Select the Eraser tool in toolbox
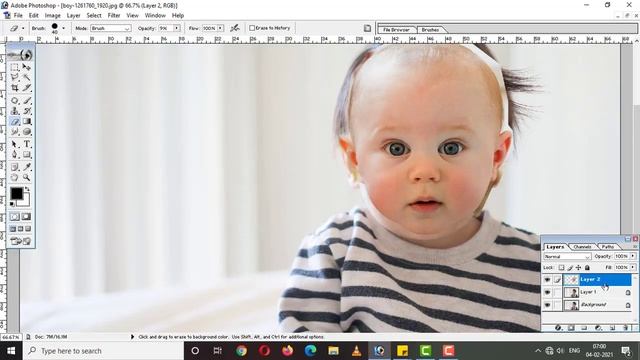 15,121
